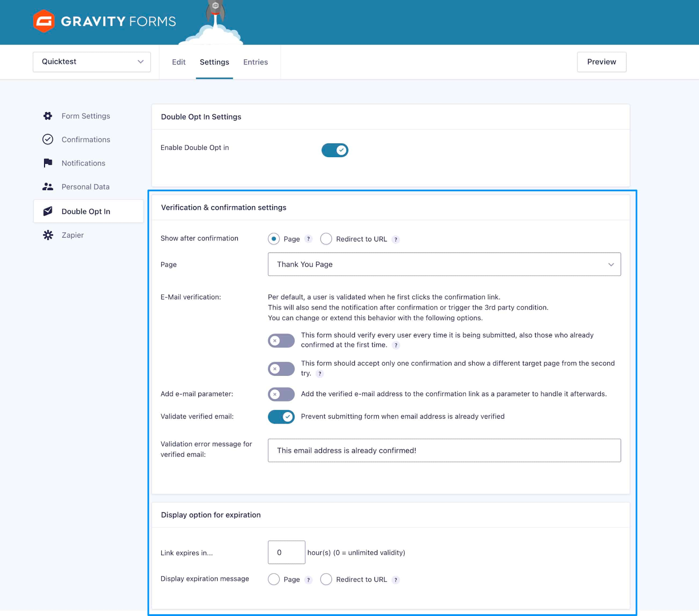Click the Link expires in hours field

tap(287, 552)
